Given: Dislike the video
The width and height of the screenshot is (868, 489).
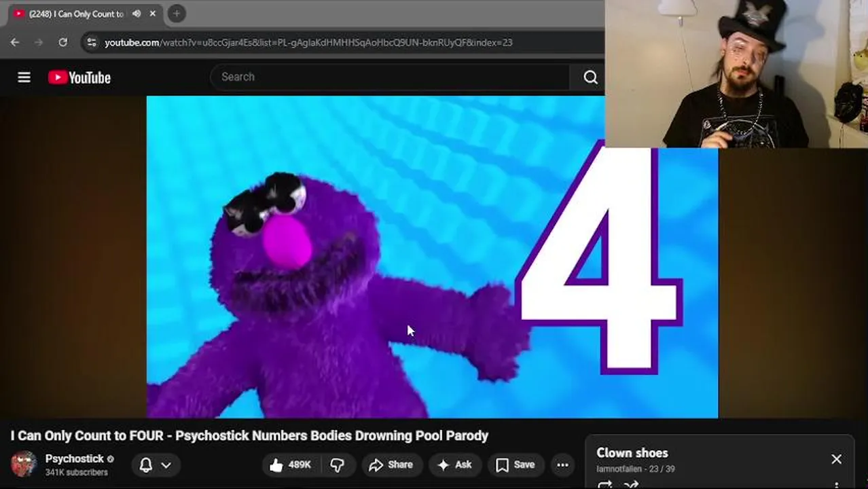Looking at the screenshot, I should click(337, 465).
